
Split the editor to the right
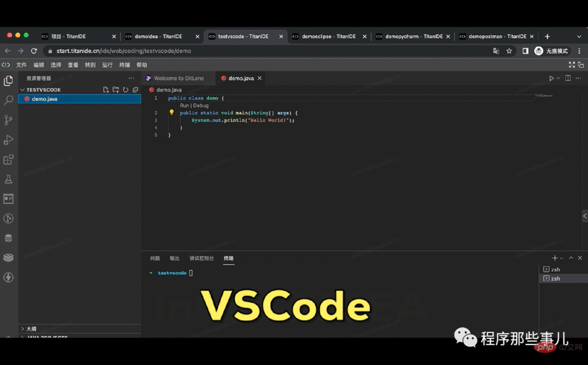[568, 78]
